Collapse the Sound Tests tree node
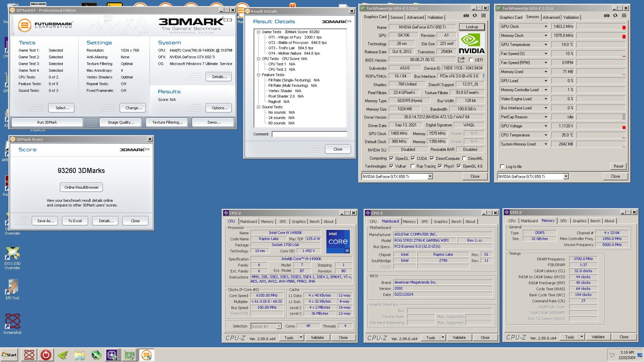Image resolution: width=644 pixels, height=362 pixels. [x=259, y=107]
